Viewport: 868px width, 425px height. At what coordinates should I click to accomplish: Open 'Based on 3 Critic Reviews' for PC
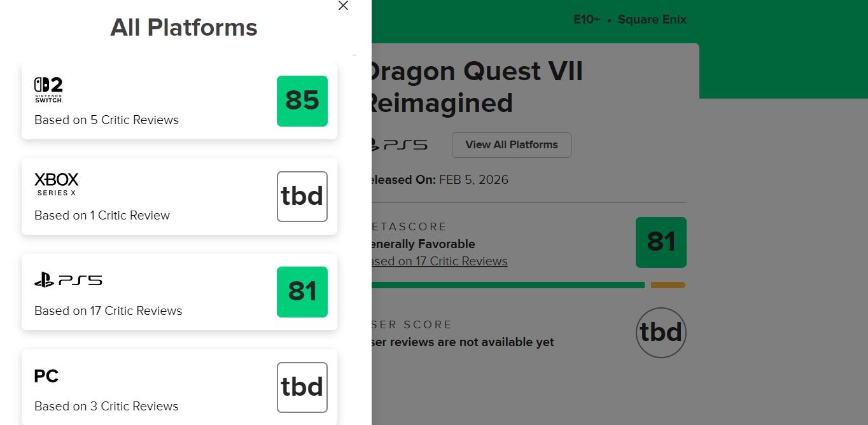click(x=106, y=406)
